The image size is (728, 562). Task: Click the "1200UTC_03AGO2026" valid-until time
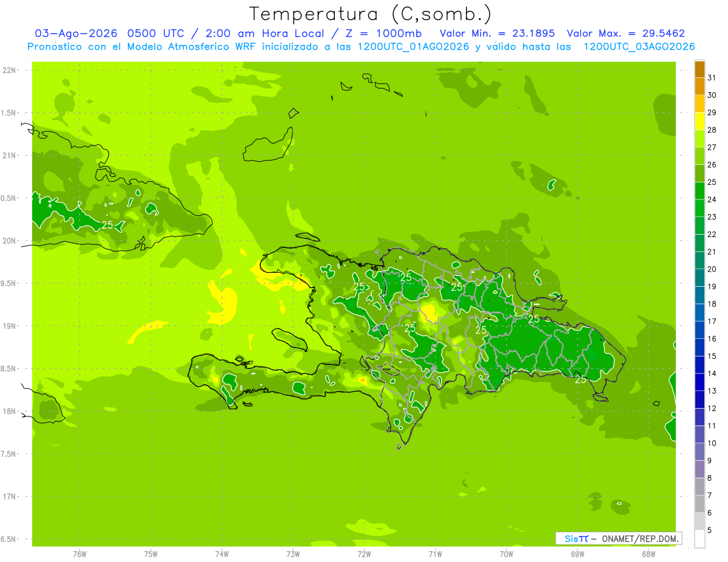click(639, 47)
